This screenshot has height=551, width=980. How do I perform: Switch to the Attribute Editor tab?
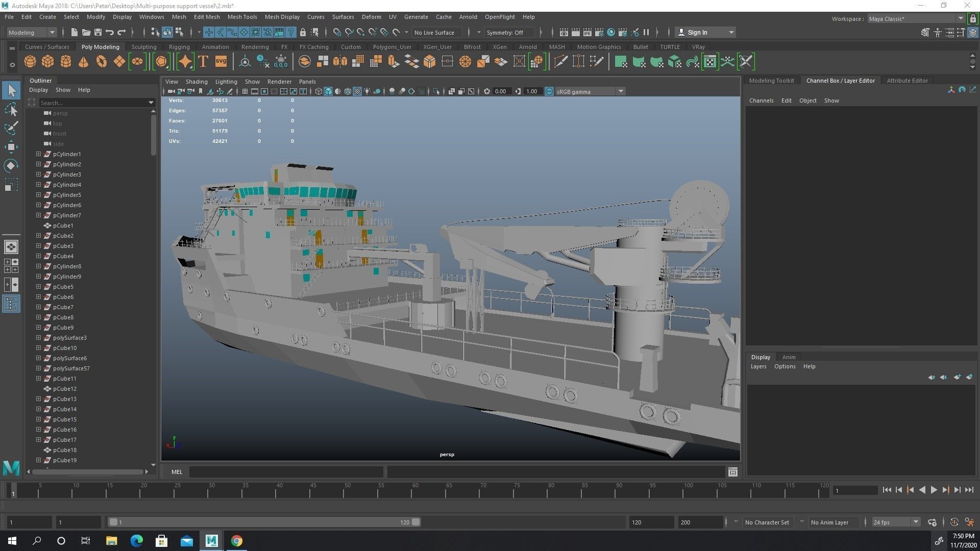(x=907, y=81)
